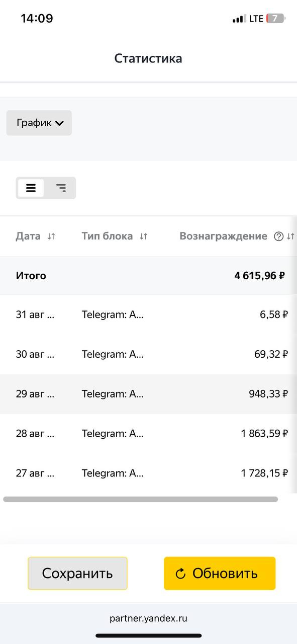The width and height of the screenshot is (297, 644).
Task: Select the 30 авг row date
Action: coord(35,354)
